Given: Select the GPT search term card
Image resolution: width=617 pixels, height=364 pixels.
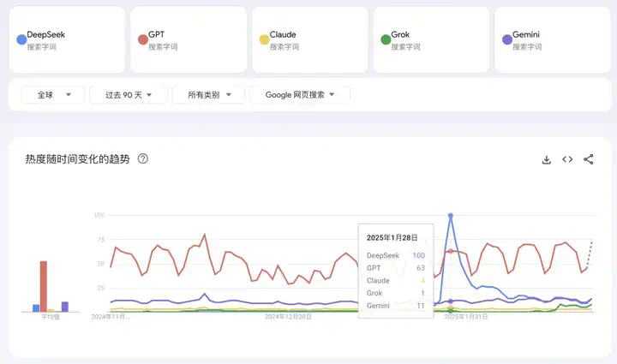Looking at the screenshot, I should [x=189, y=39].
